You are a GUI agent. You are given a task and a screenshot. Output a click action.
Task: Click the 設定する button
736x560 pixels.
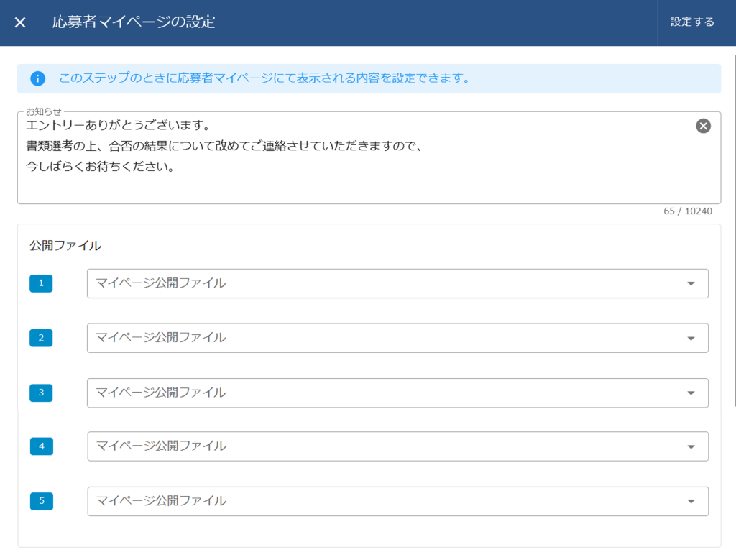[692, 22]
